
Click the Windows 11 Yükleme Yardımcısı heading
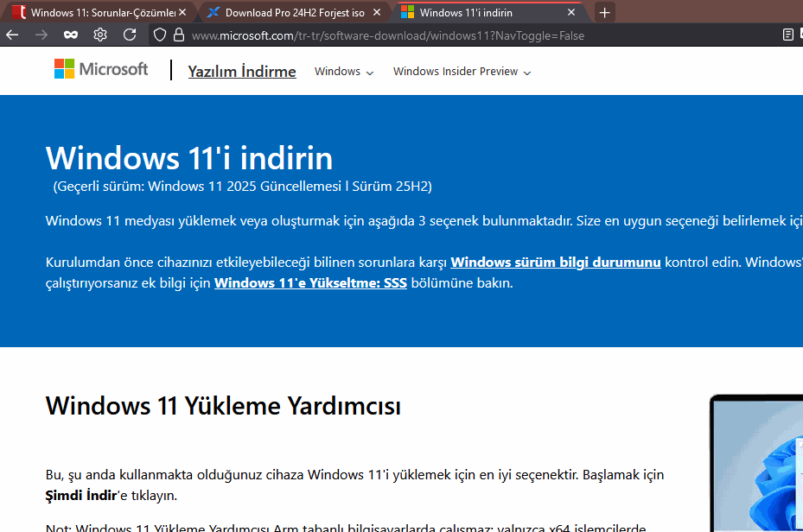(223, 406)
